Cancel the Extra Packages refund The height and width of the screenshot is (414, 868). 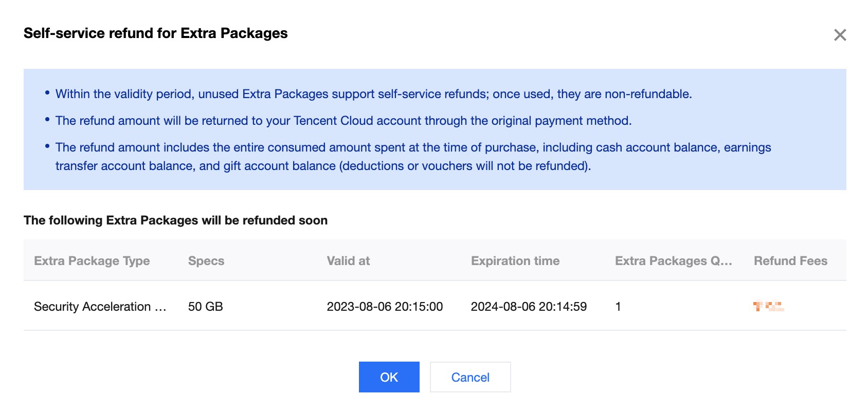(x=470, y=377)
